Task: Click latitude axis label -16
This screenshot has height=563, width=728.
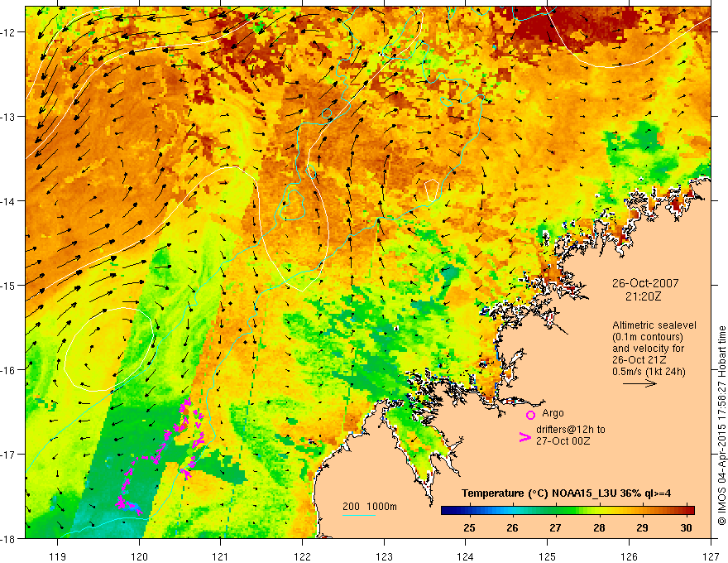Action: click(8, 370)
